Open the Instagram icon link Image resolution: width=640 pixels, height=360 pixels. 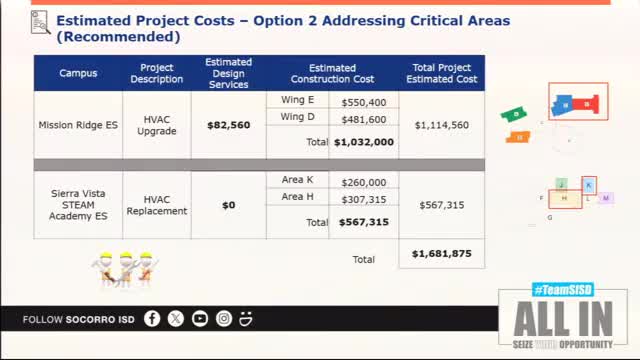pos(224,319)
